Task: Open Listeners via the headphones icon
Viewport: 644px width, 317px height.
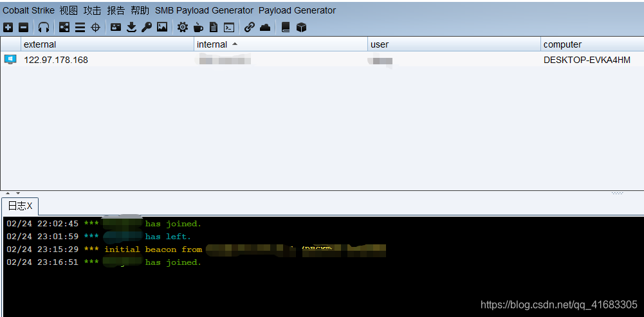Action: click(44, 28)
